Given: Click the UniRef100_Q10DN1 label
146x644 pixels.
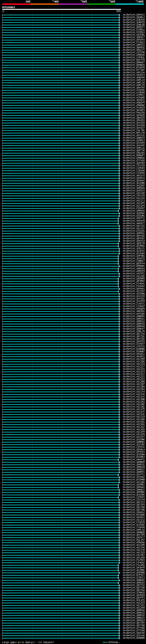Looking at the screenshot, I should tap(134, 570).
